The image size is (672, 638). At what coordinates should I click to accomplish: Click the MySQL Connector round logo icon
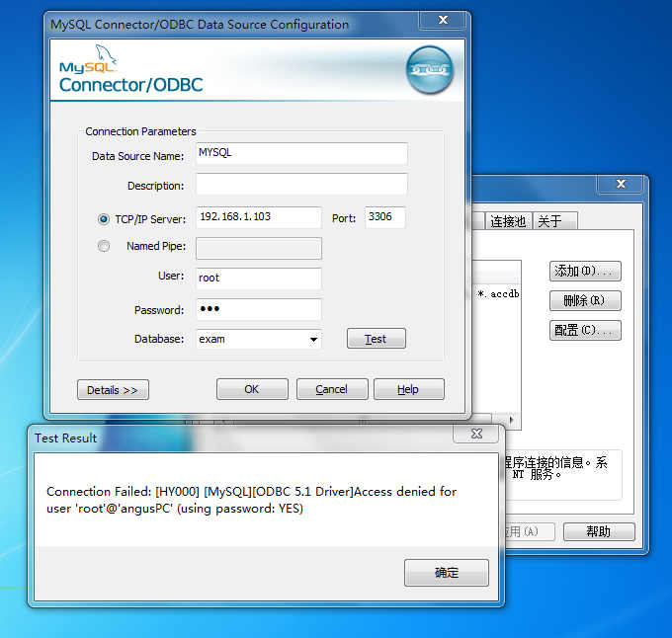(430, 70)
